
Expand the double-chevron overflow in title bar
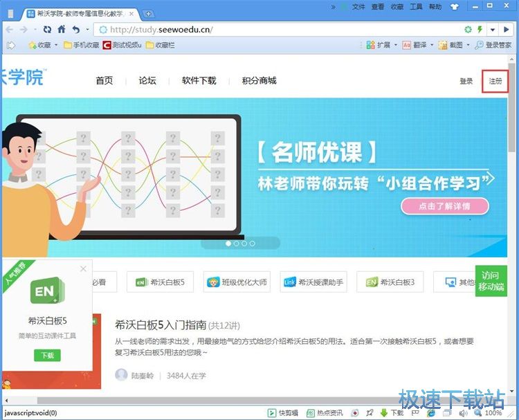(x=334, y=7)
